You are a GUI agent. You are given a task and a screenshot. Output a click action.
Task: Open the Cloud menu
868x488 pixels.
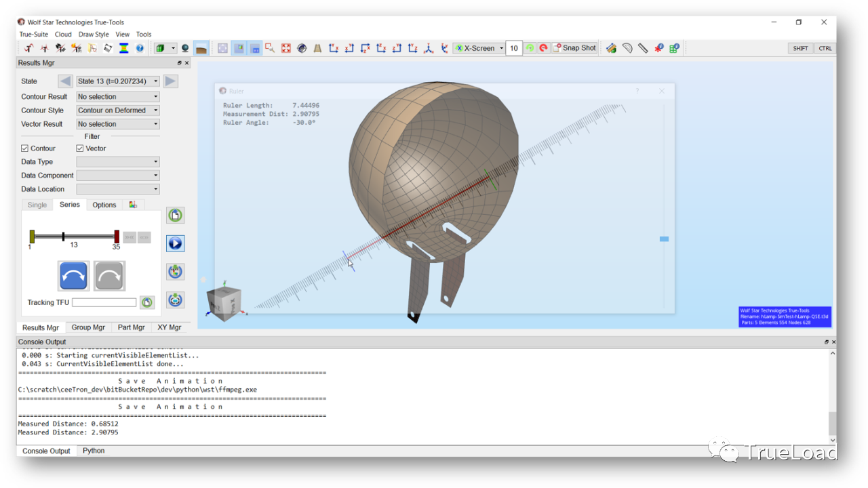[63, 34]
